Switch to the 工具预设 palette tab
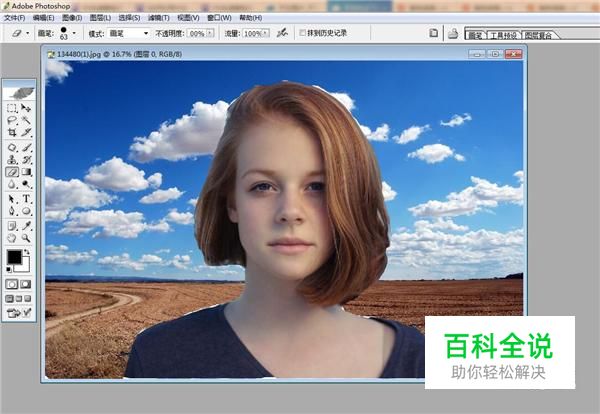This screenshot has width=600, height=414. [x=504, y=36]
